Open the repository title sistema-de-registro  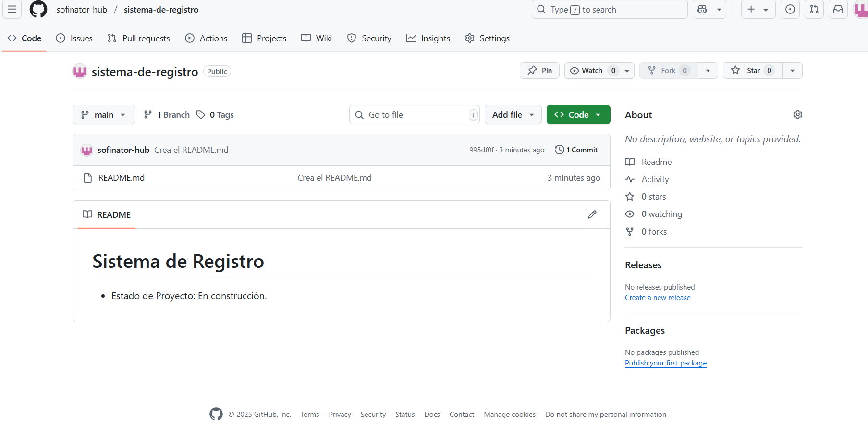coord(145,72)
